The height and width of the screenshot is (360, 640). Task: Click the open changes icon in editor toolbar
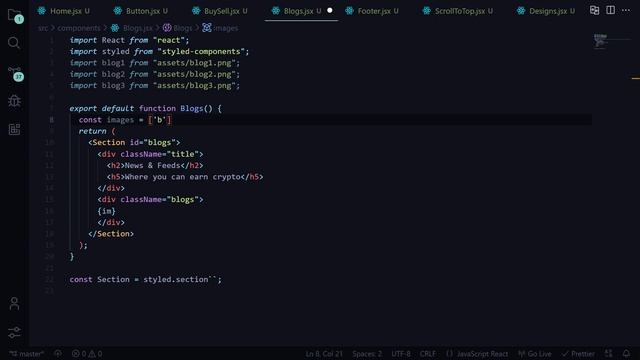594,11
